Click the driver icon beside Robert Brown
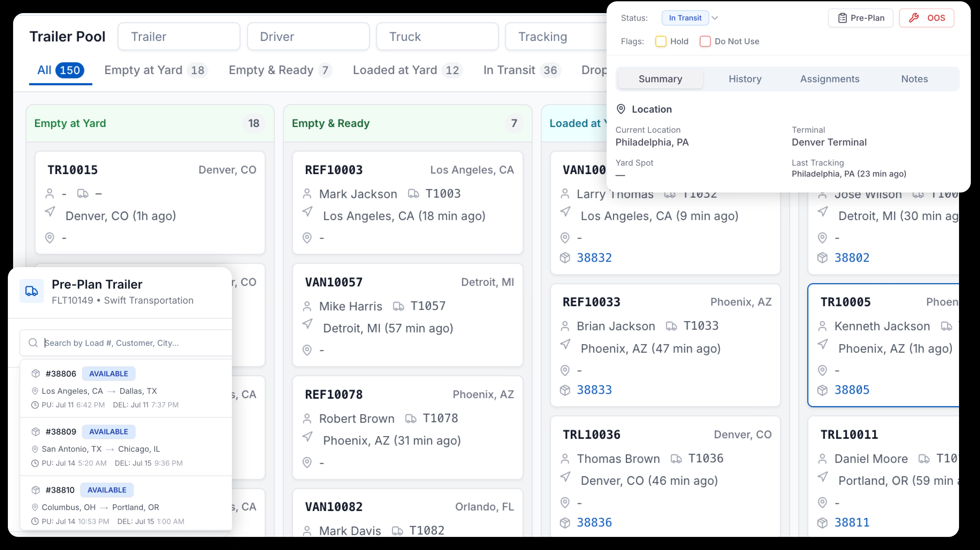Viewport: 980px width, 550px height. [307, 419]
